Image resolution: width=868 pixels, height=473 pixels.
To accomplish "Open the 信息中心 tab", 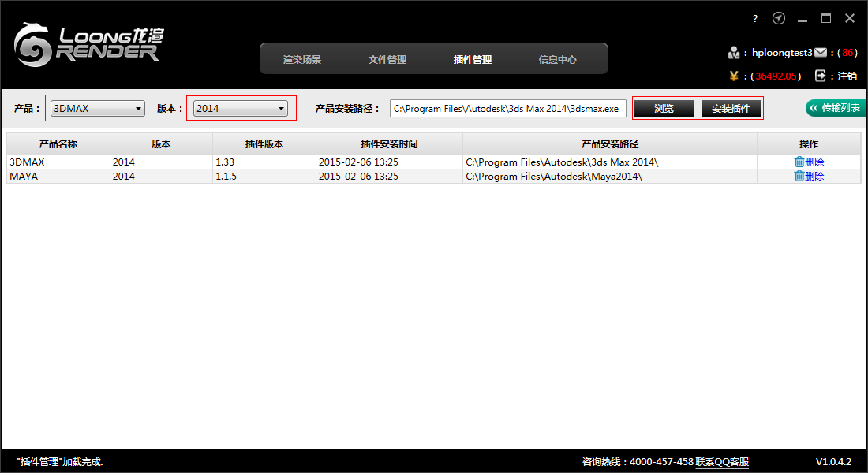I will click(557, 59).
